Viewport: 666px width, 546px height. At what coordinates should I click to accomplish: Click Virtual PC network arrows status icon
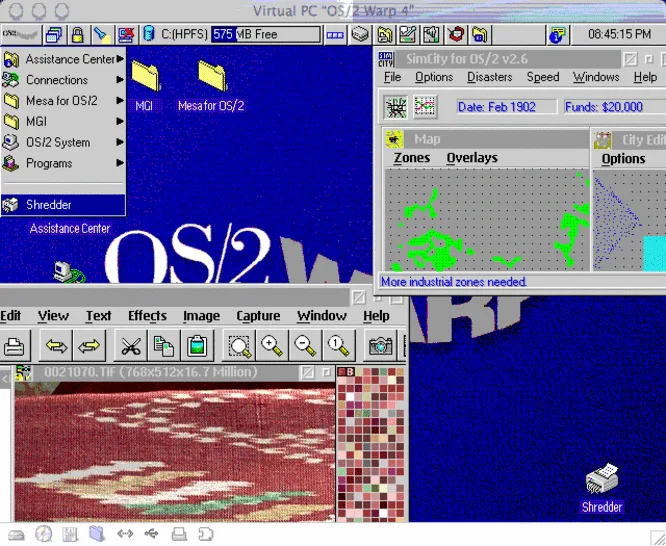[125, 534]
